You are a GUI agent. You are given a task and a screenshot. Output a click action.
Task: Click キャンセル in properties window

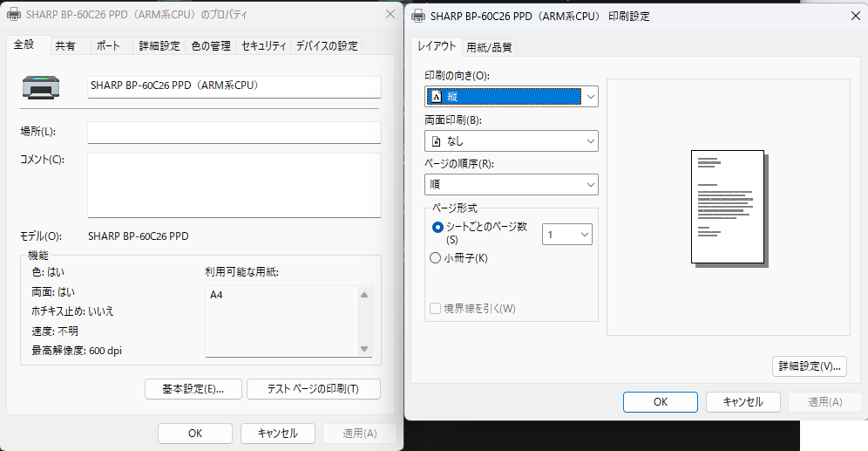(278, 434)
